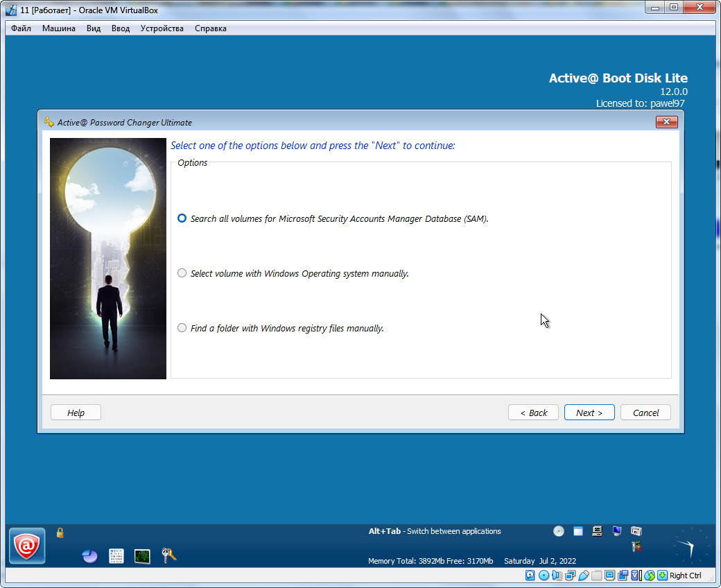Viewport: 721px width, 588px height.
Task: Pick 'Find a folder with registry files' option
Action: click(x=182, y=328)
